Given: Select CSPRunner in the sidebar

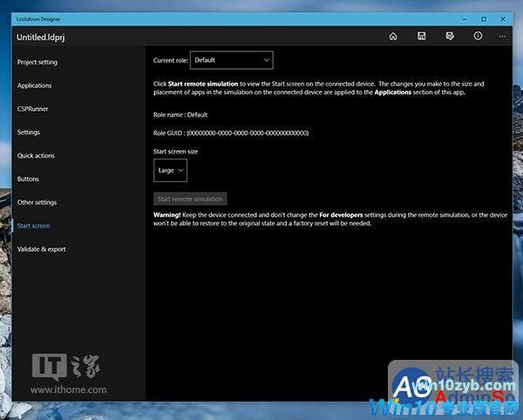Looking at the screenshot, I should coord(33,109).
